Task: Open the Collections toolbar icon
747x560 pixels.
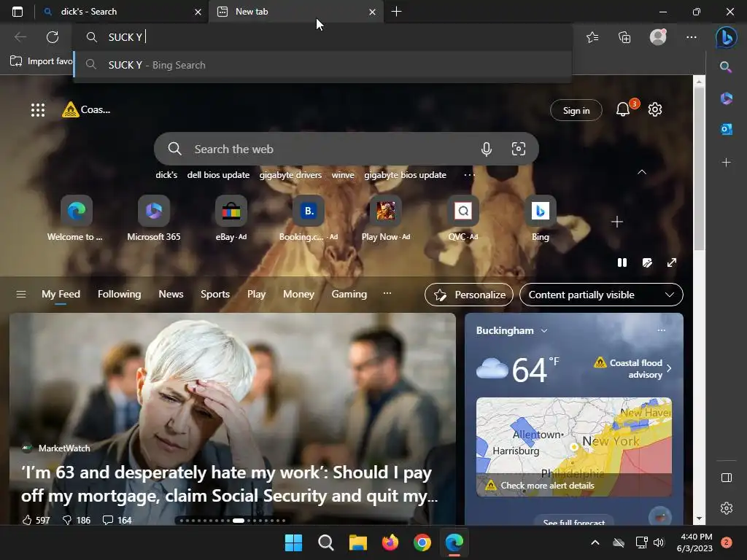Action: click(x=624, y=37)
